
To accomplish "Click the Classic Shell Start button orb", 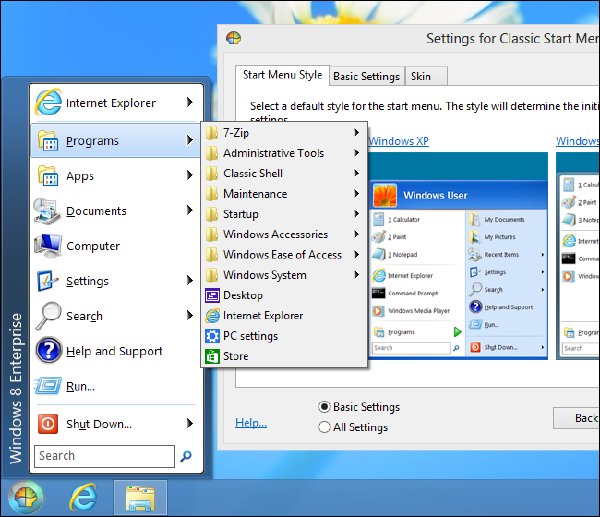I will click(x=26, y=497).
